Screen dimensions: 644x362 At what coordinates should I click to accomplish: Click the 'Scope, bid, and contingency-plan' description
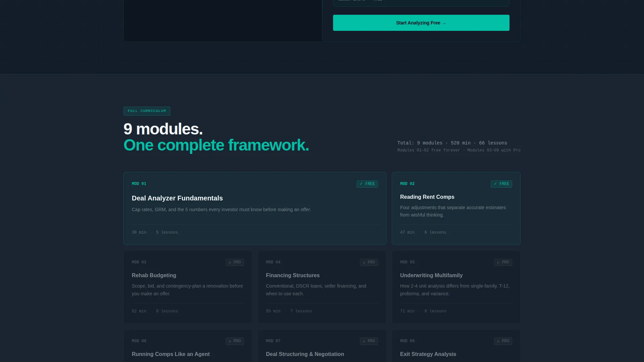(187, 290)
